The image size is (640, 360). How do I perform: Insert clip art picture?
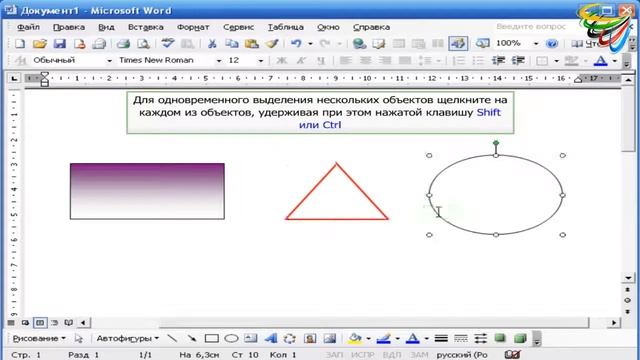tap(310, 338)
